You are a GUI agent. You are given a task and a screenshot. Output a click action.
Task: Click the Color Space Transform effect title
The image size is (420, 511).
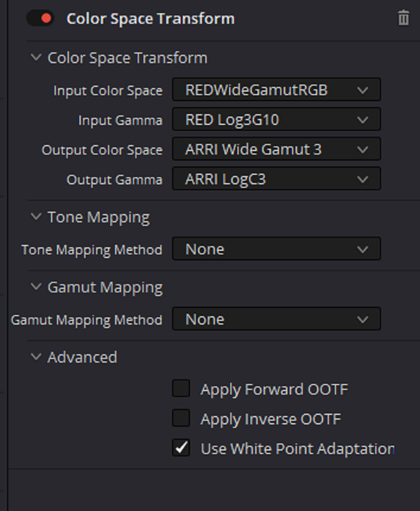click(x=151, y=19)
